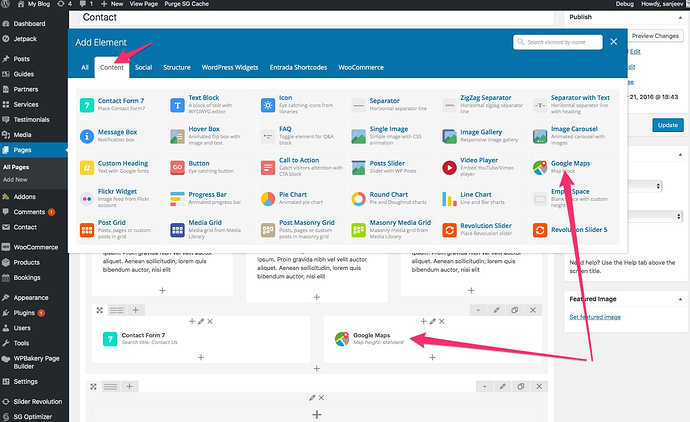
Task: Open Set featured image link
Action: tap(595, 317)
